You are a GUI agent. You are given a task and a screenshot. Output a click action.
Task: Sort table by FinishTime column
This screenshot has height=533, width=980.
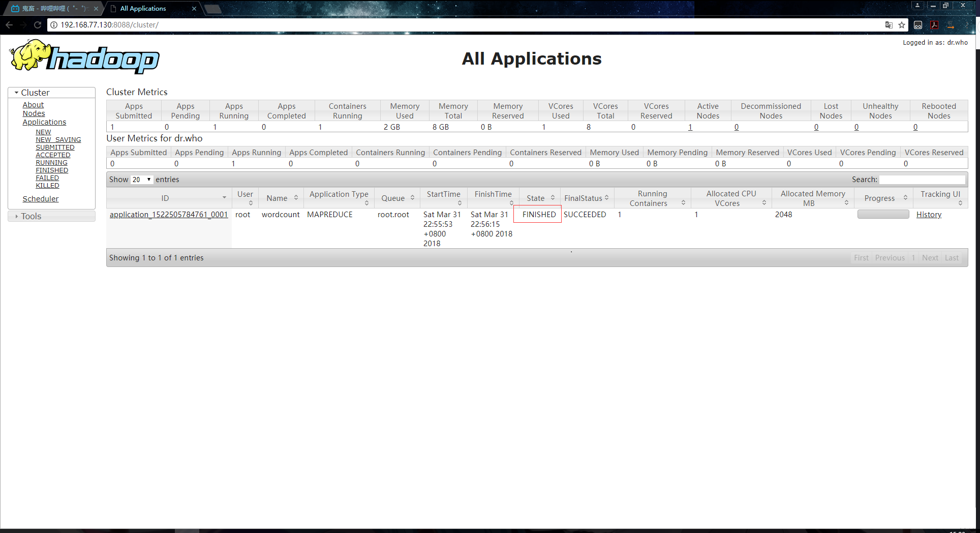(493, 198)
